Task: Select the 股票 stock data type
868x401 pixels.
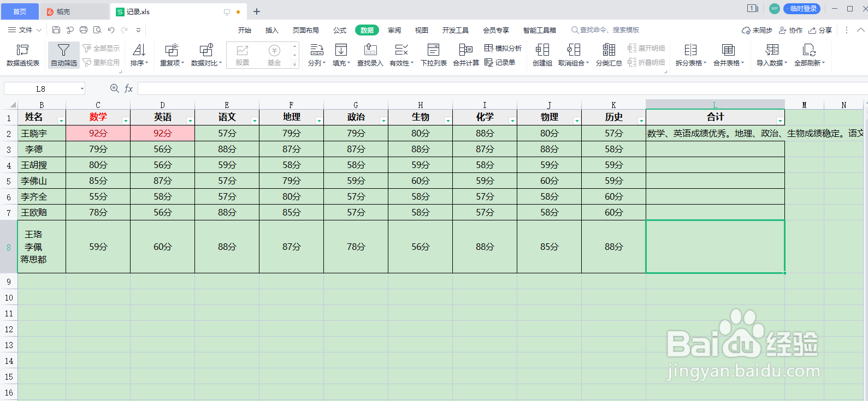Action: tap(243, 55)
